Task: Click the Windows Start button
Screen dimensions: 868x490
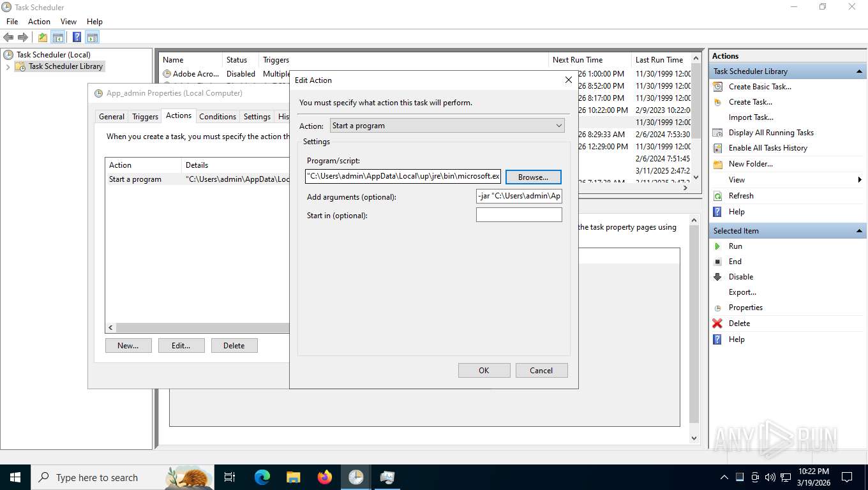Action: click(15, 477)
